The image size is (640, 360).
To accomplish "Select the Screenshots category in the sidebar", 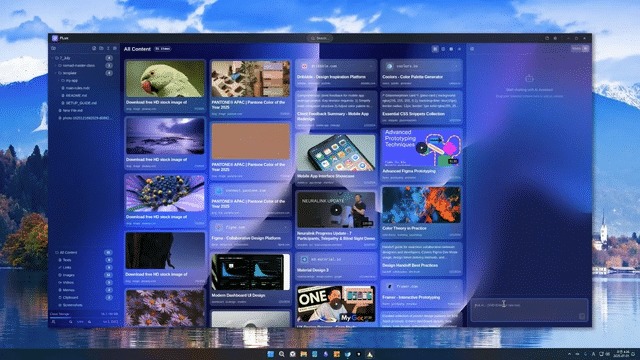I will click(84, 305).
